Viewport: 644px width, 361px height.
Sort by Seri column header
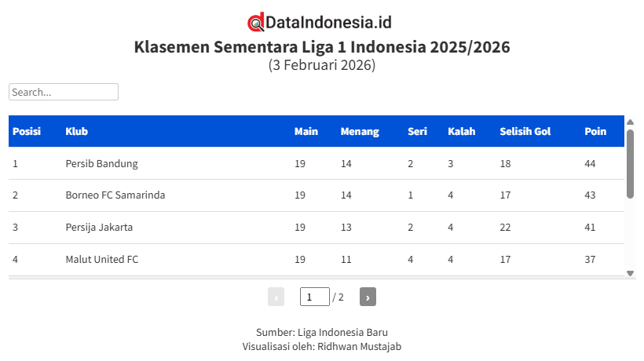pos(417,131)
